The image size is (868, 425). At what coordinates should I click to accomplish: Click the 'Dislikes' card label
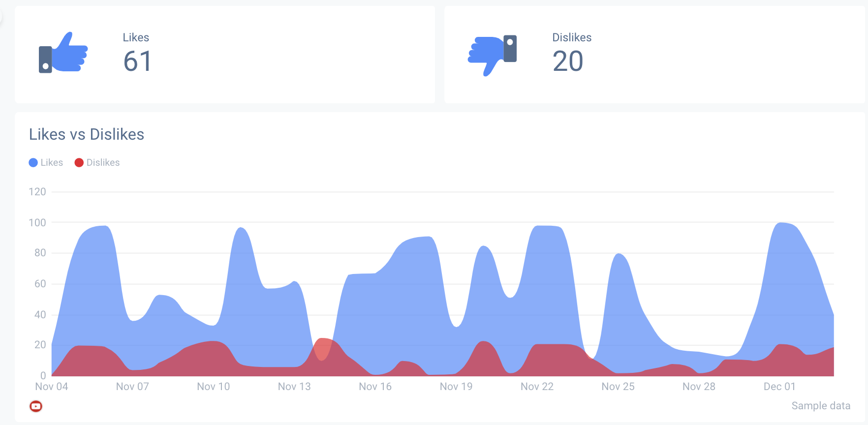572,37
